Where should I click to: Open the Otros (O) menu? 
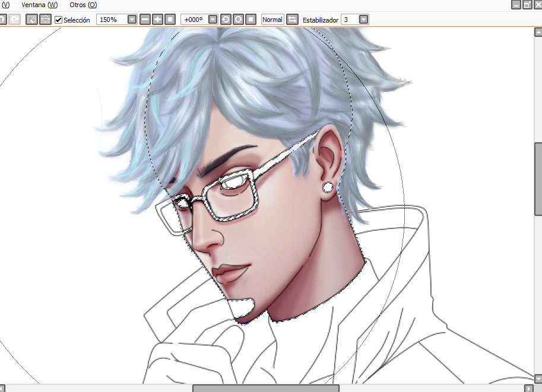[x=83, y=5]
